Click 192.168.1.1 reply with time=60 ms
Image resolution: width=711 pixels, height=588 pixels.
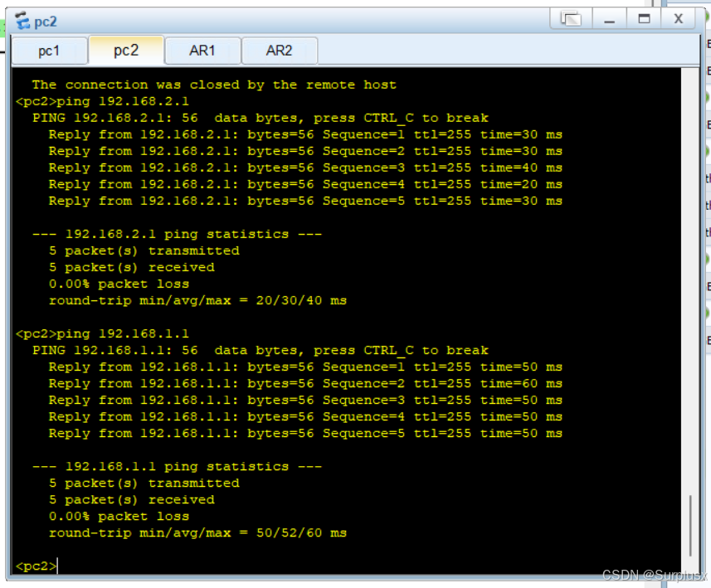[305, 383]
